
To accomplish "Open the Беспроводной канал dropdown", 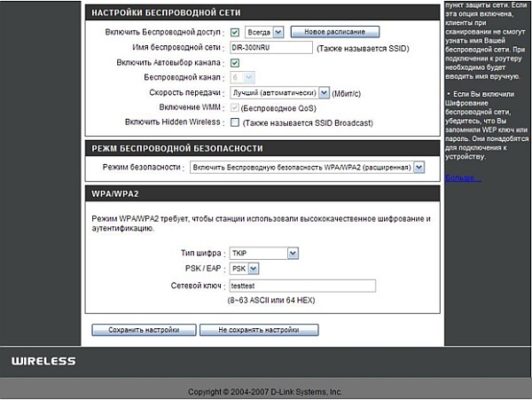I will (242, 77).
